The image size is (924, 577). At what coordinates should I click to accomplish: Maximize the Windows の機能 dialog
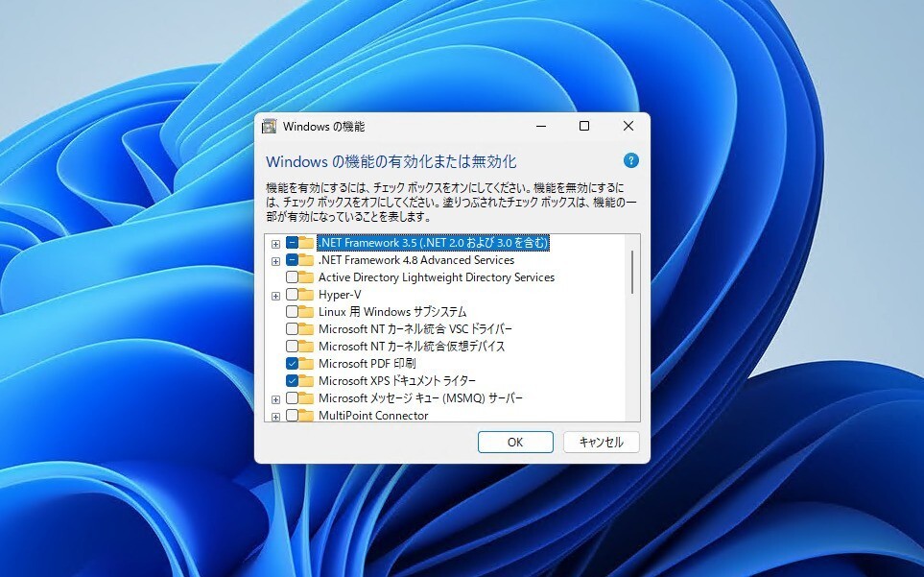[x=584, y=126]
